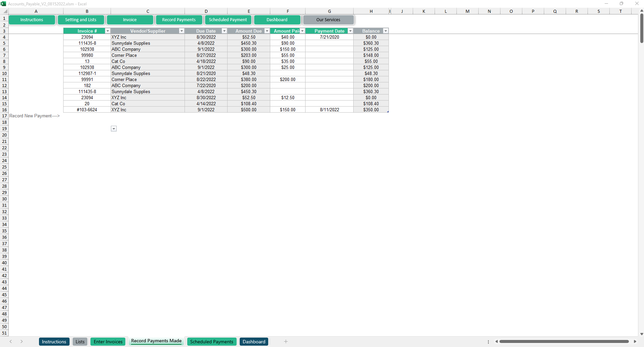Click the horizontal scrollbar thumb
The width and height of the screenshot is (644, 347).
[564, 342]
